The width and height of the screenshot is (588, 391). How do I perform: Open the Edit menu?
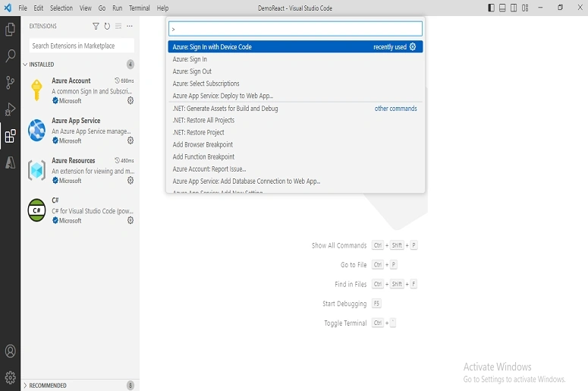[38, 8]
